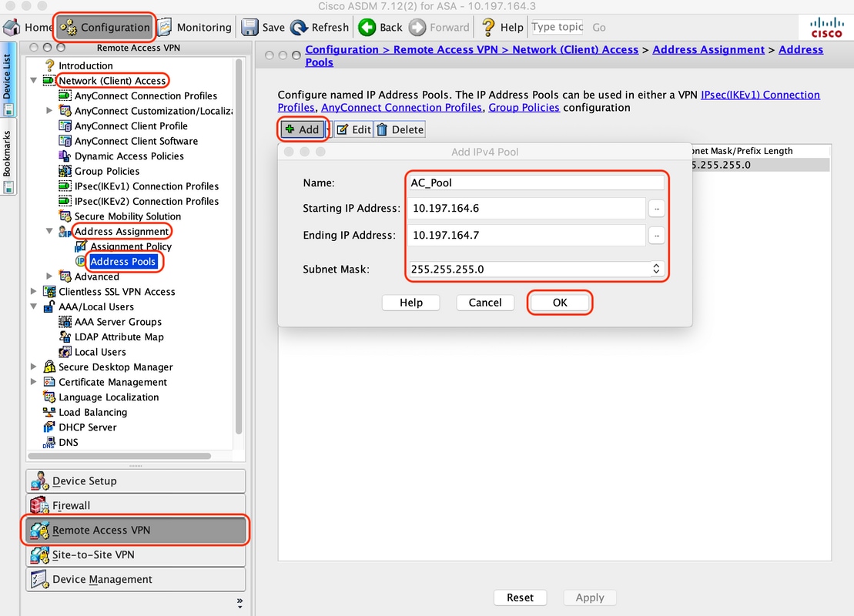Click the Secure Mobility Solution icon

[65, 216]
